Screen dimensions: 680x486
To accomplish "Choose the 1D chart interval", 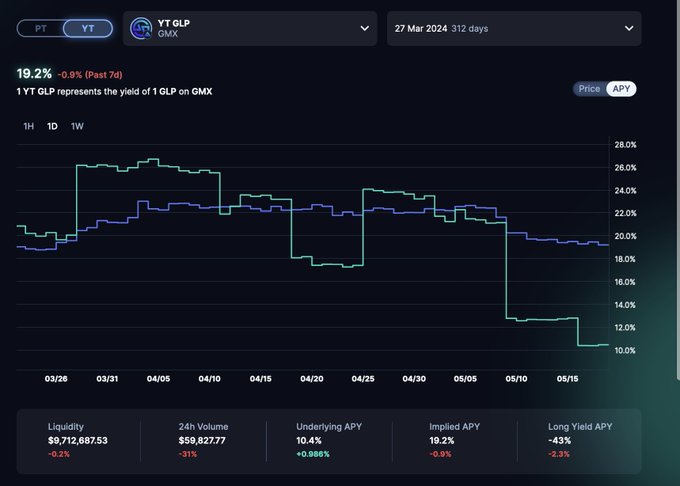I will coord(52,126).
